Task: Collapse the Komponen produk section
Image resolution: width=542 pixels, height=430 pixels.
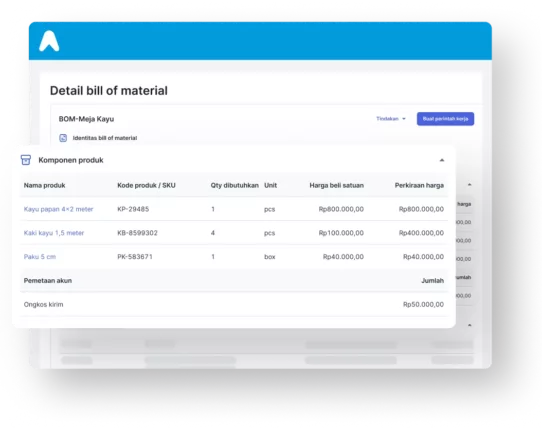Action: click(x=441, y=160)
